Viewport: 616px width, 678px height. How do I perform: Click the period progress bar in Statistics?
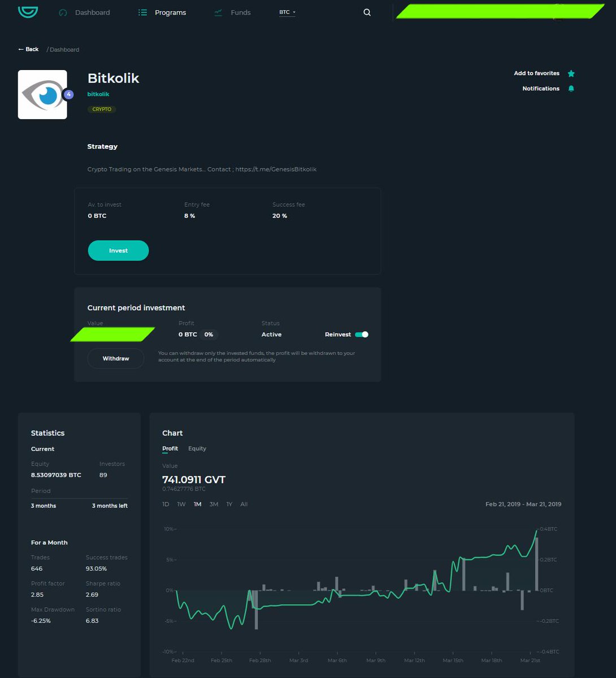(x=79, y=498)
